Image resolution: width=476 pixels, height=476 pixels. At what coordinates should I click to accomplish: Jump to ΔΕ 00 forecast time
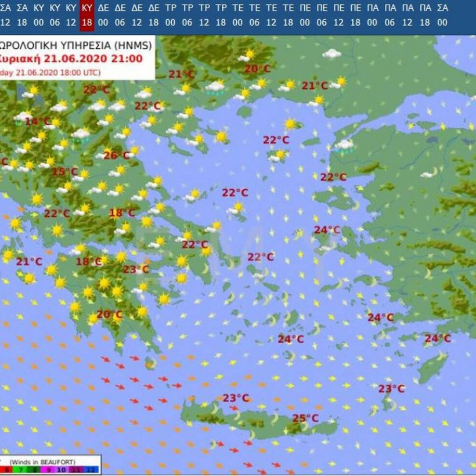[x=103, y=15]
